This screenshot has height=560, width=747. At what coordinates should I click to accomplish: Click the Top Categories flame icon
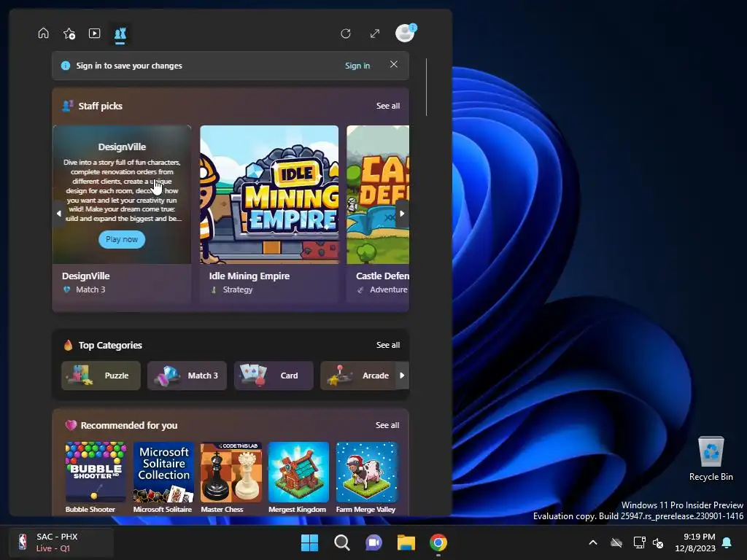point(68,345)
